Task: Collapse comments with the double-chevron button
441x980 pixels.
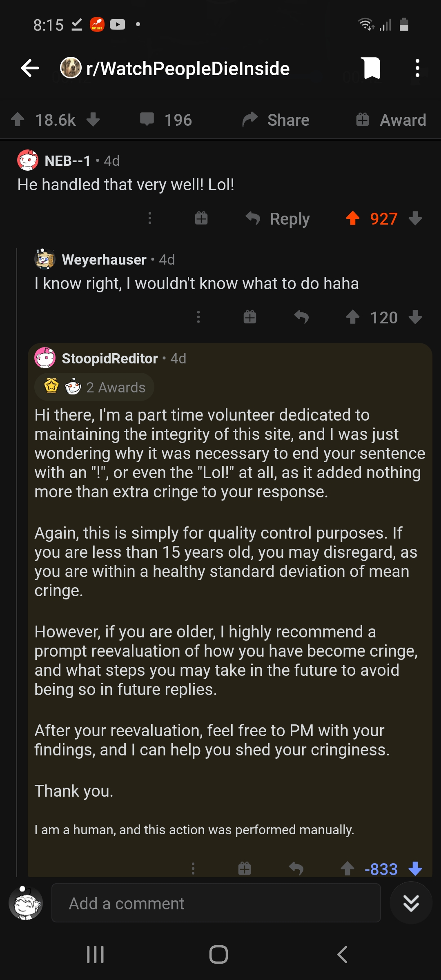Action: click(411, 903)
